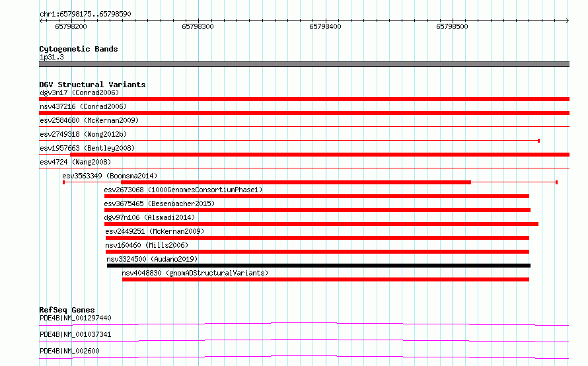Open the PDE4B|NM_001297440 gene label
The height and width of the screenshot is (366, 588).
coord(75,318)
